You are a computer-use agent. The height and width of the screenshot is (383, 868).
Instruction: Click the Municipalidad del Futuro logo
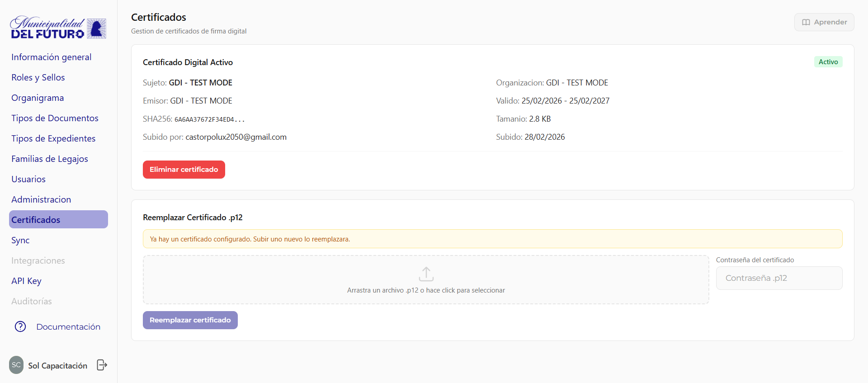(x=58, y=28)
